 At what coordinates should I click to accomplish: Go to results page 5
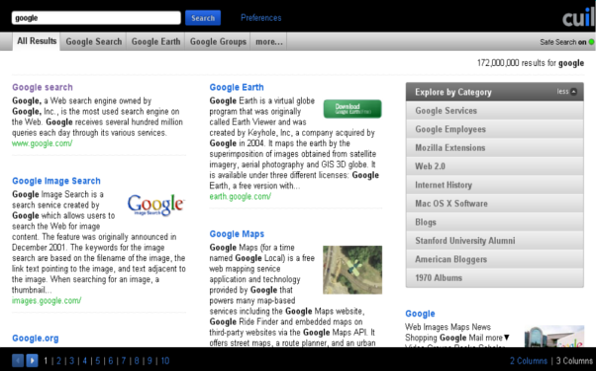point(98,361)
